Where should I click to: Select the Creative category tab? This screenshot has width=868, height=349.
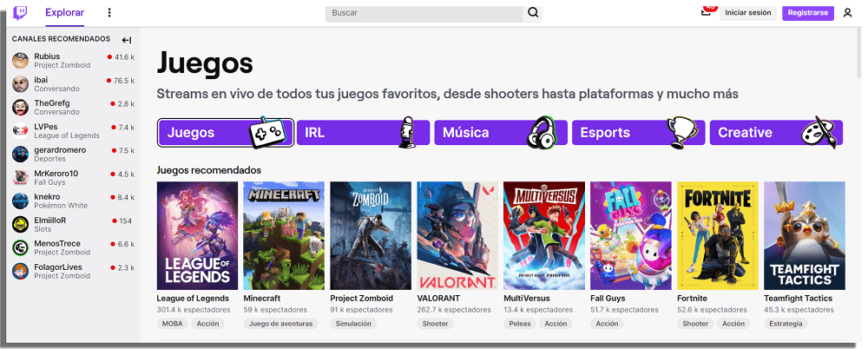pos(776,133)
